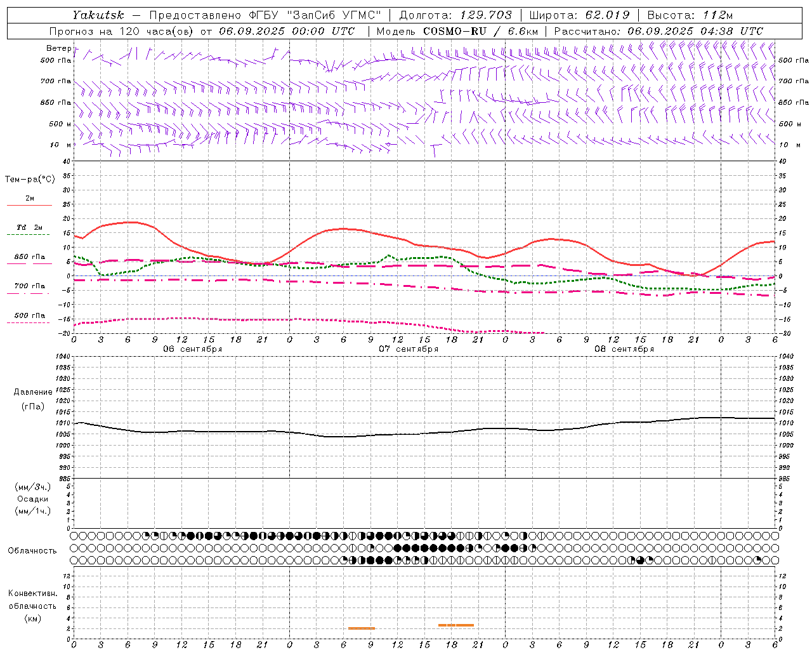This screenshot has width=812, height=650.
Task: Click the '850 гПа' temperature legend entry
Action: click(29, 257)
